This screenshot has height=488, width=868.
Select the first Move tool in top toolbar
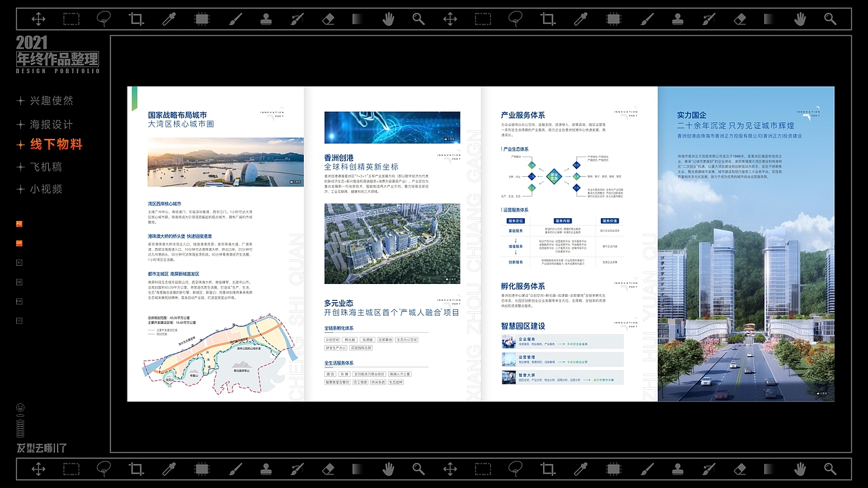coord(39,19)
